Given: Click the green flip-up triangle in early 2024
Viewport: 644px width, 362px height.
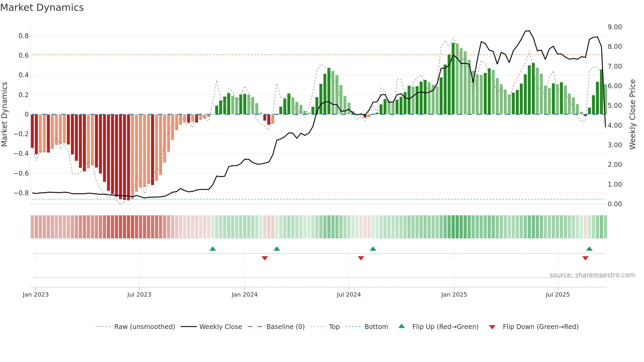Looking at the screenshot, I should (277, 249).
